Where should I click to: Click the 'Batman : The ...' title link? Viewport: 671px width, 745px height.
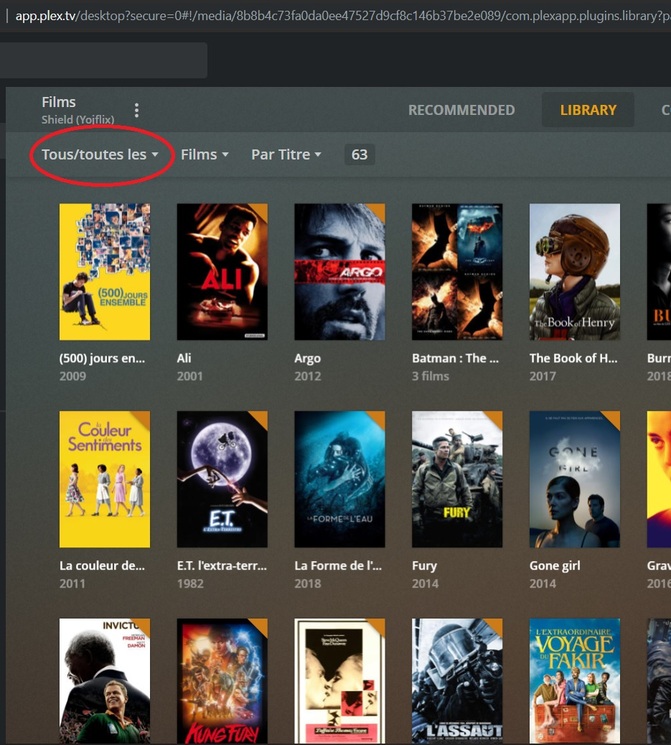[455, 358]
